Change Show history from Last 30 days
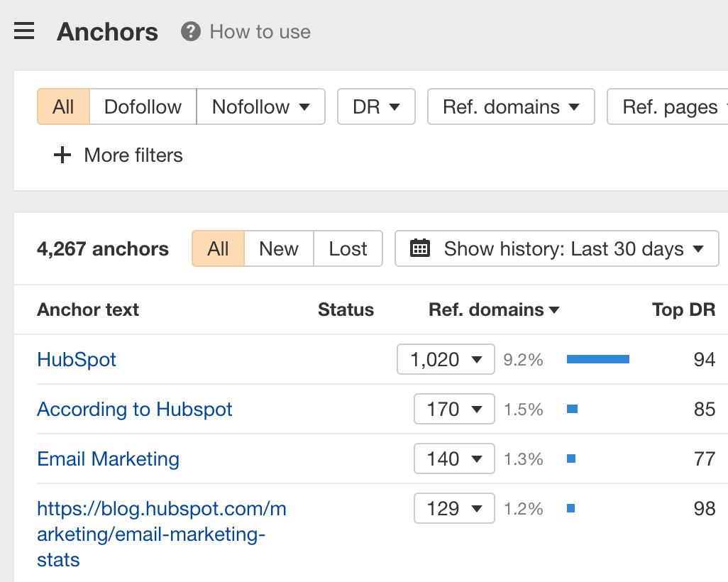 point(557,248)
